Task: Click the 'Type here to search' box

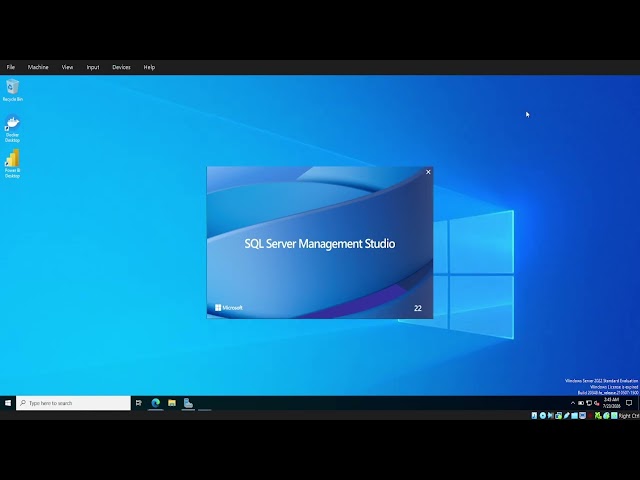Action: (73, 403)
